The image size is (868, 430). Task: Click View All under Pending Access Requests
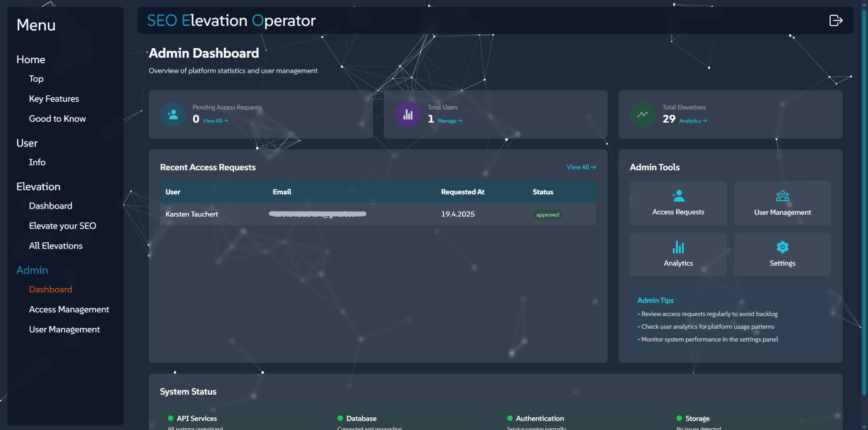[x=215, y=121]
